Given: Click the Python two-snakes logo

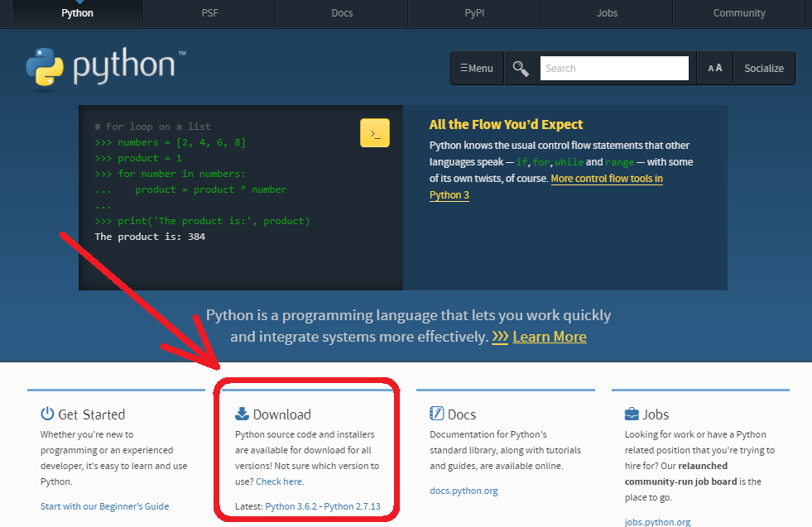Looking at the screenshot, I should click(46, 69).
